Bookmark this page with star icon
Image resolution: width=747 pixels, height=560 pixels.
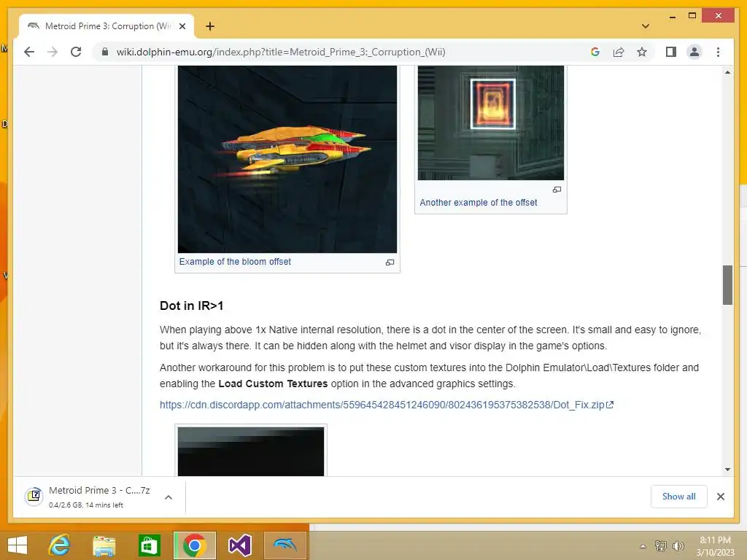pos(642,52)
